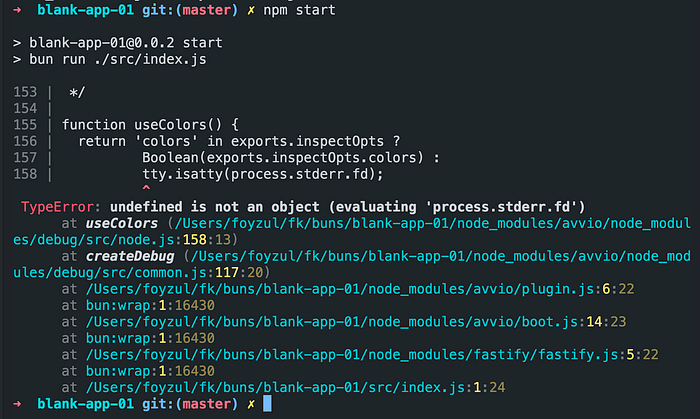Click the red caret under tty.isatty line

pyautogui.click(x=146, y=188)
